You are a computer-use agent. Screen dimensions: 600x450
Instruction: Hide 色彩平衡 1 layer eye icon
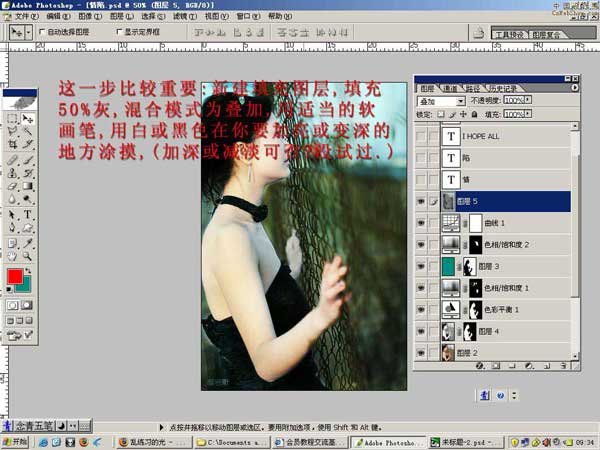pos(421,309)
